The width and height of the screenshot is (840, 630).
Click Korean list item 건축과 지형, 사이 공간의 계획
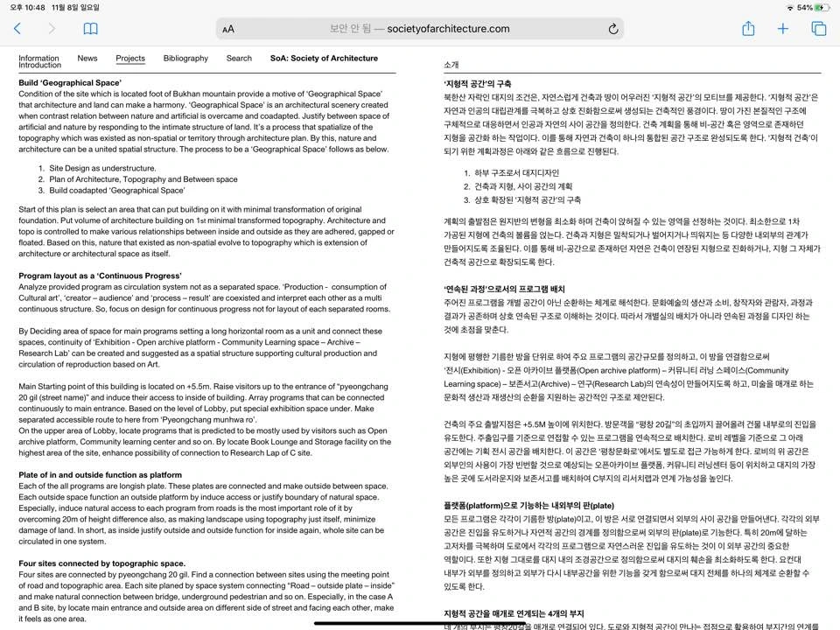click(523, 186)
